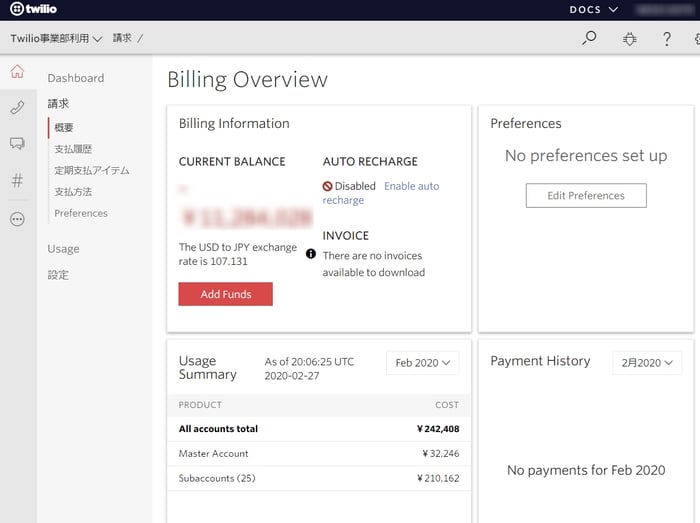Screen dimensions: 700x523
Task: Open the phone numbers hash icon
Action: point(17,180)
